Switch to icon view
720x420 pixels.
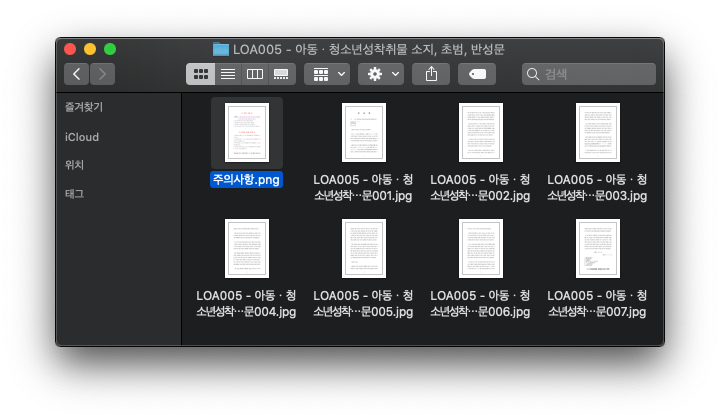tap(201, 74)
